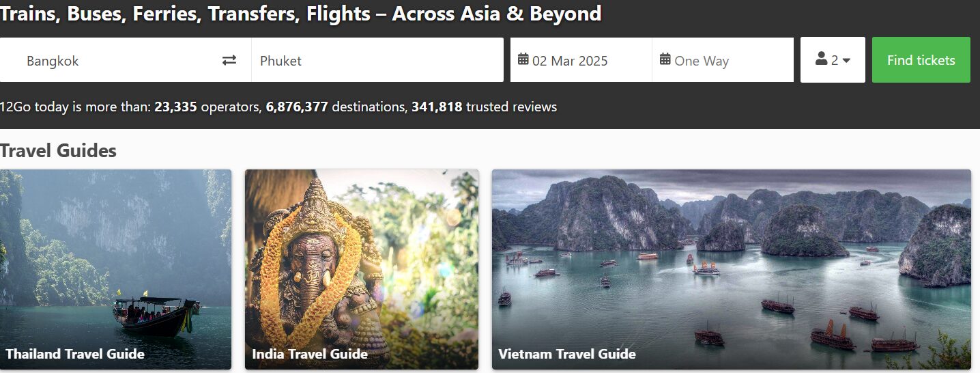Select the passenger number 2
This screenshot has width=980, height=373.
click(x=834, y=60)
